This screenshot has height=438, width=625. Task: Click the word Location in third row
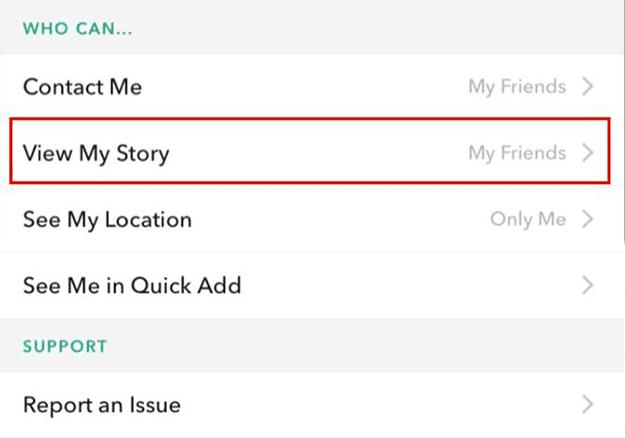[148, 220]
